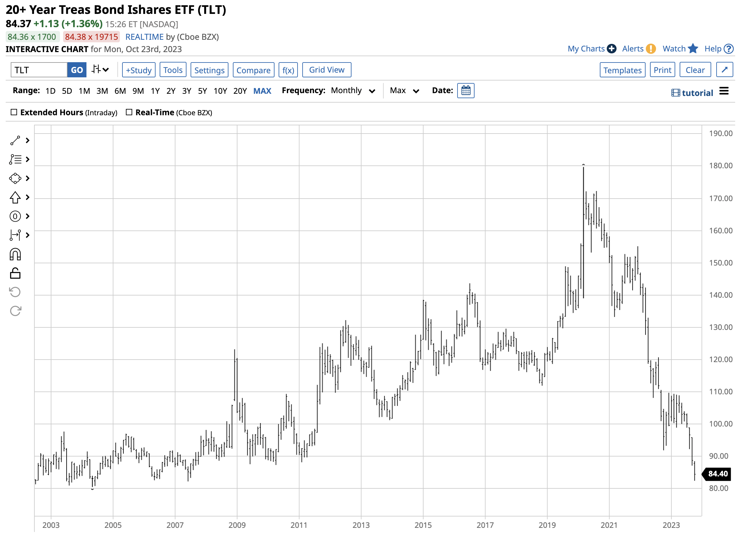This screenshot has height=555, width=756.
Task: Click the Compare button
Action: (253, 70)
